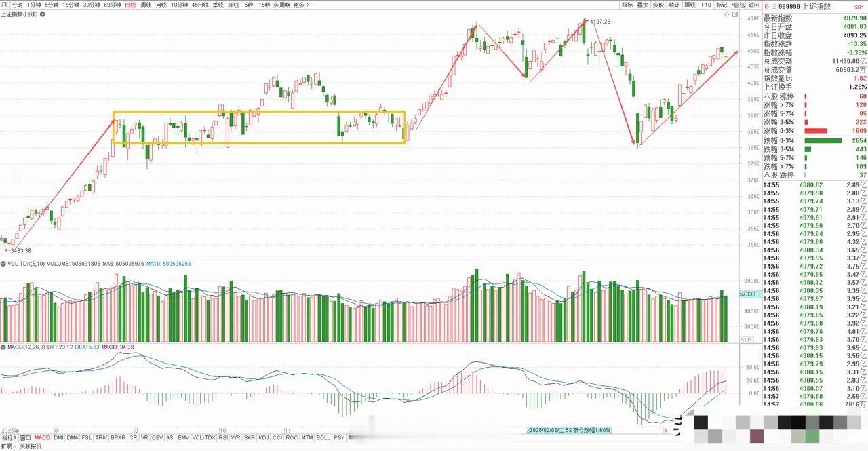Select the CCI indicator tab
Viewport: 868px width, 451px height.
click(x=277, y=438)
